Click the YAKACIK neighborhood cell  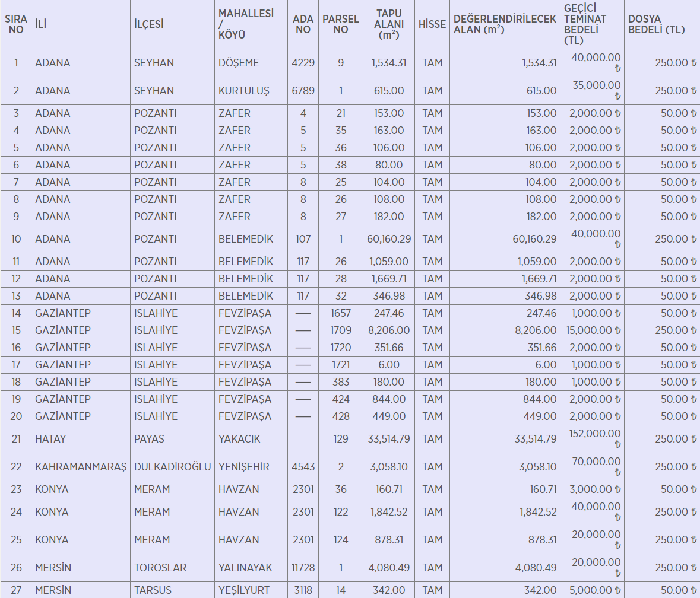tap(239, 439)
